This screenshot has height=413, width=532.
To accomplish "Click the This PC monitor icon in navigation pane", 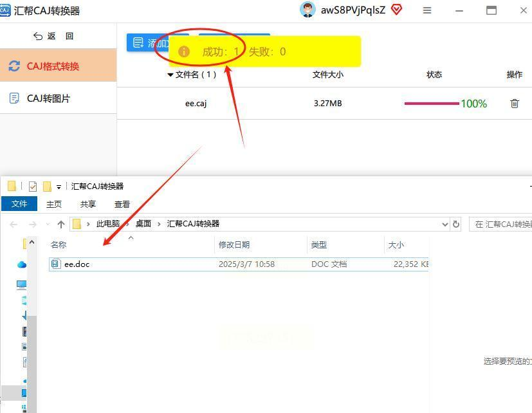I will 21,285.
